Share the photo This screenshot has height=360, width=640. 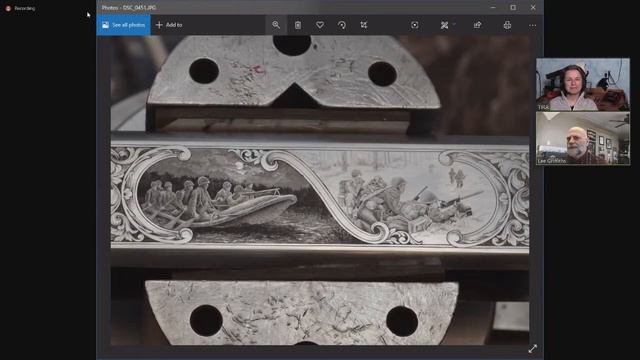[x=478, y=25]
